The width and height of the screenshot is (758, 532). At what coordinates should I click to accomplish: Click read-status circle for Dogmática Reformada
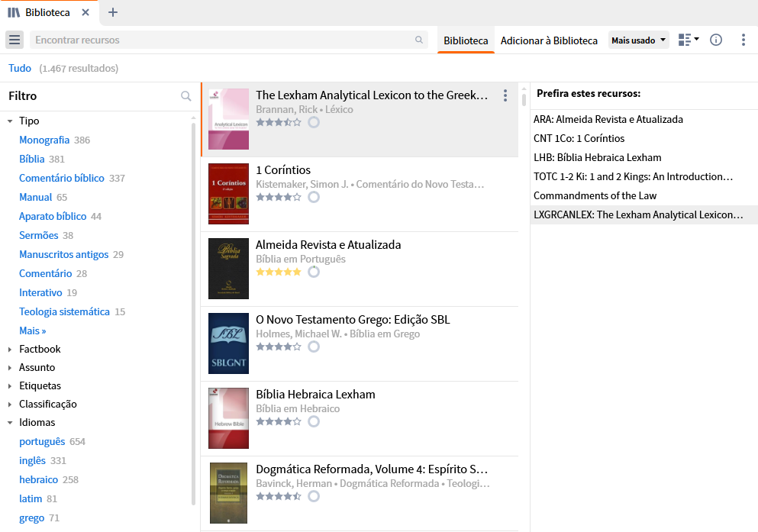click(314, 496)
